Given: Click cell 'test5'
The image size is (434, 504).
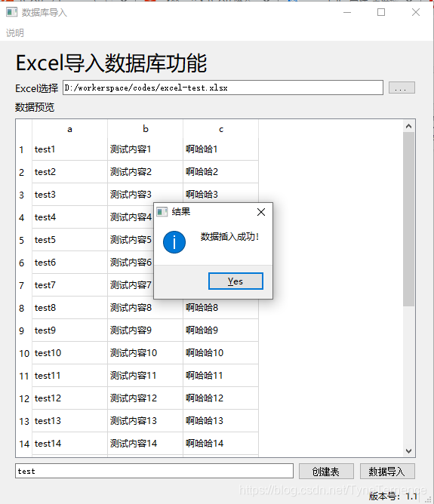Looking at the screenshot, I should (69, 240).
